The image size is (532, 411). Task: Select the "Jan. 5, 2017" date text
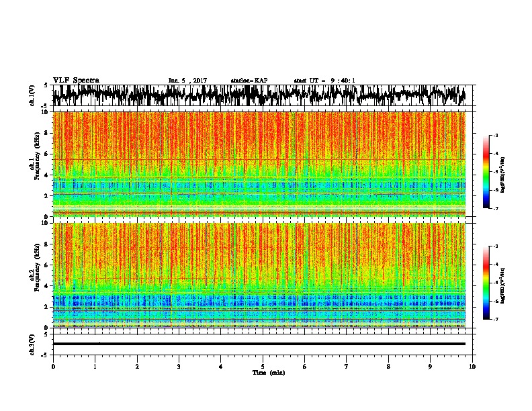(187, 81)
